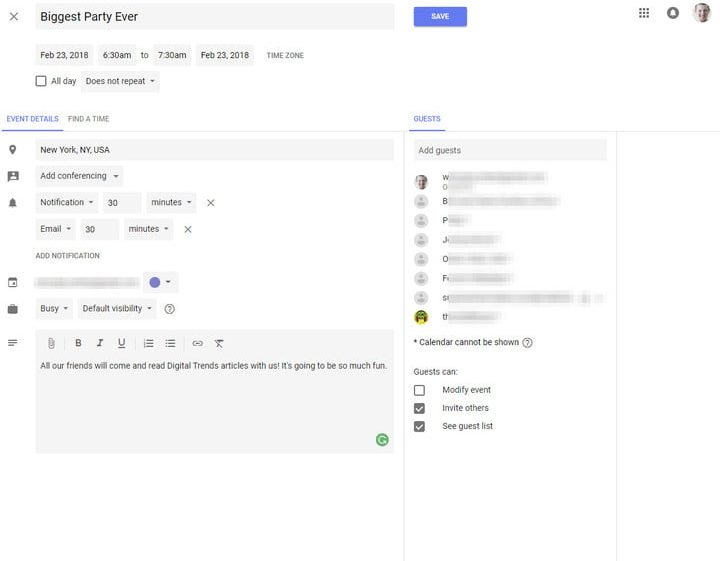Screen dimensions: 720x561
Task: Click the description lines icon
Action: [13, 343]
